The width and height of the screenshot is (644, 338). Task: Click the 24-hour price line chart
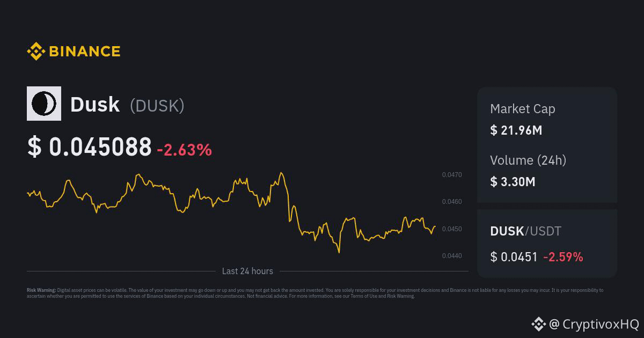(231, 212)
